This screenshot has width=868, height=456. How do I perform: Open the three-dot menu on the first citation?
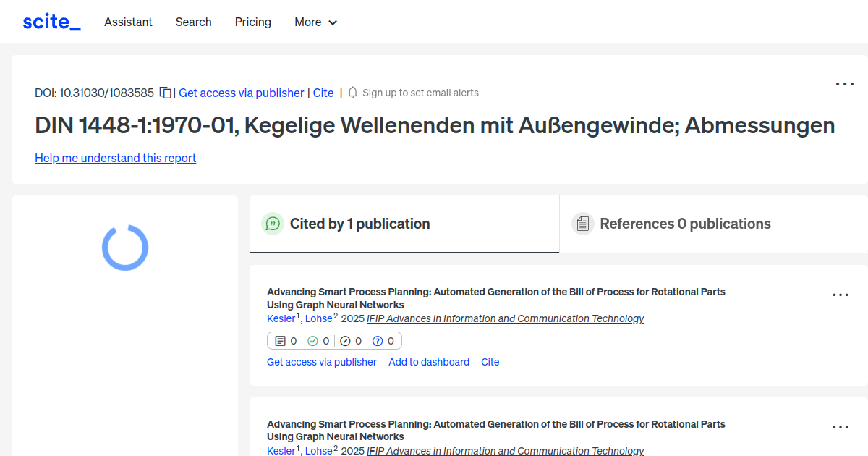pos(841,295)
